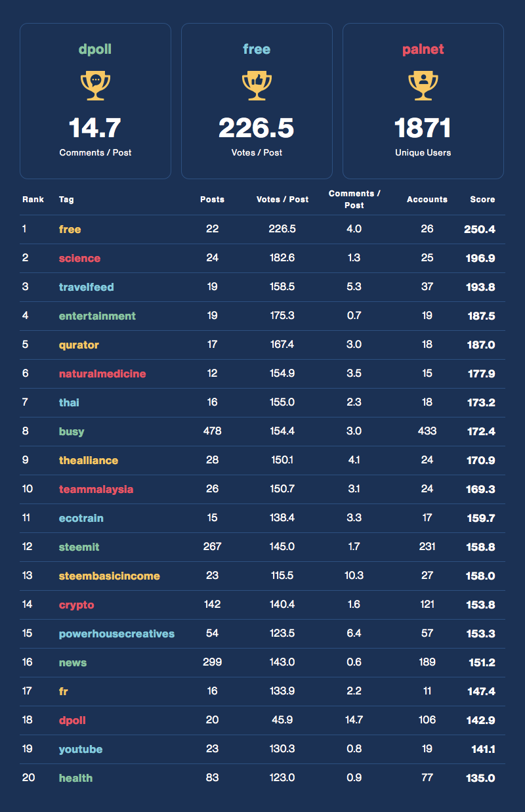
Task: Open the science tag link
Action: pyautogui.click(x=79, y=258)
